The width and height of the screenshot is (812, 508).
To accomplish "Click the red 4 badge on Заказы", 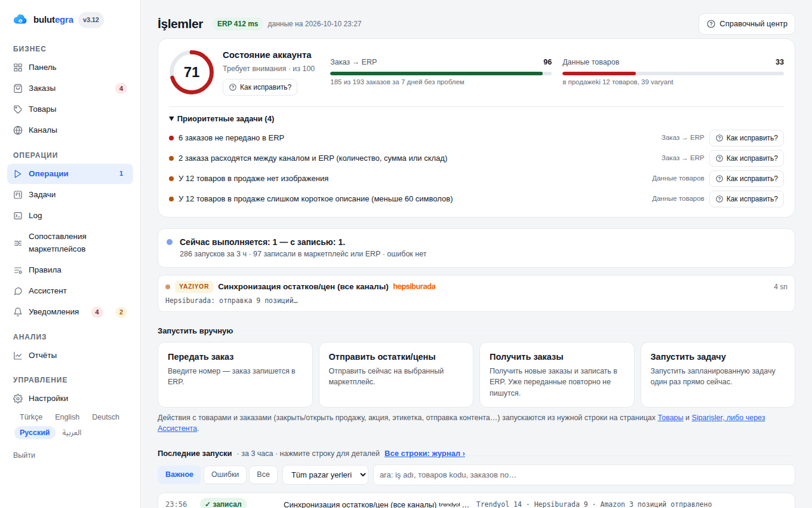I will [121, 88].
